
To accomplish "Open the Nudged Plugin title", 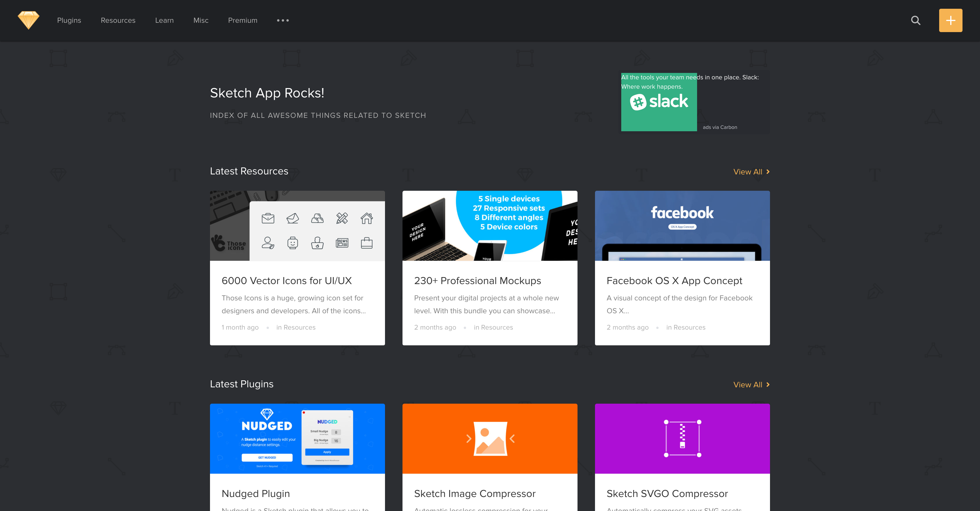I will [256, 494].
